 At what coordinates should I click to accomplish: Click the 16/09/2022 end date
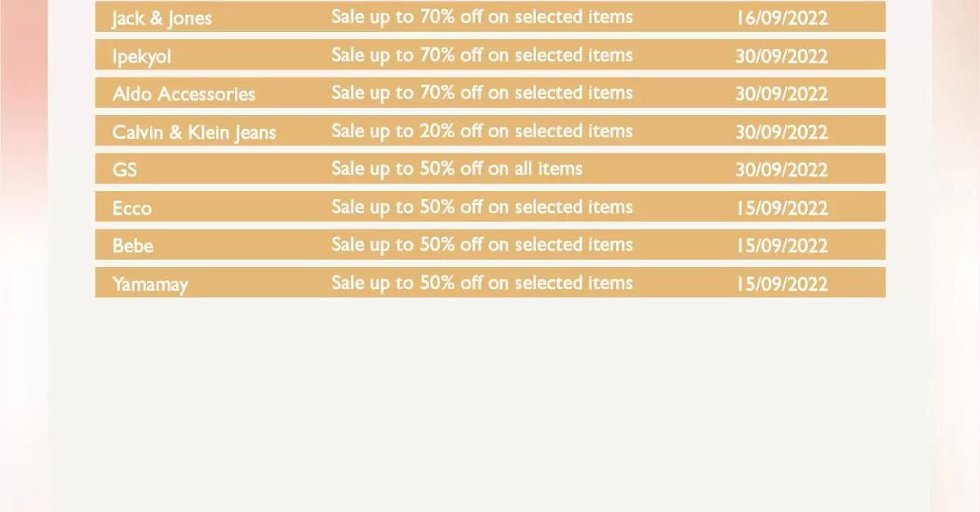(x=782, y=18)
